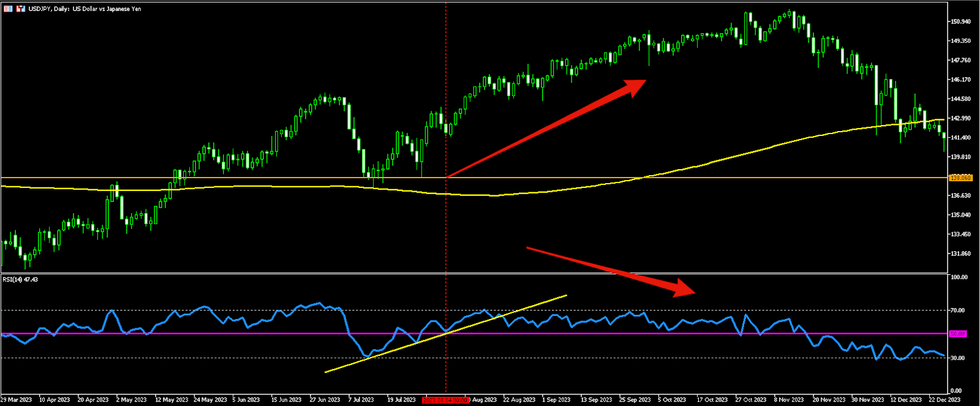Image resolution: width=980 pixels, height=406 pixels.
Task: Click the 20 Apr 2023 date label
Action: tap(93, 400)
